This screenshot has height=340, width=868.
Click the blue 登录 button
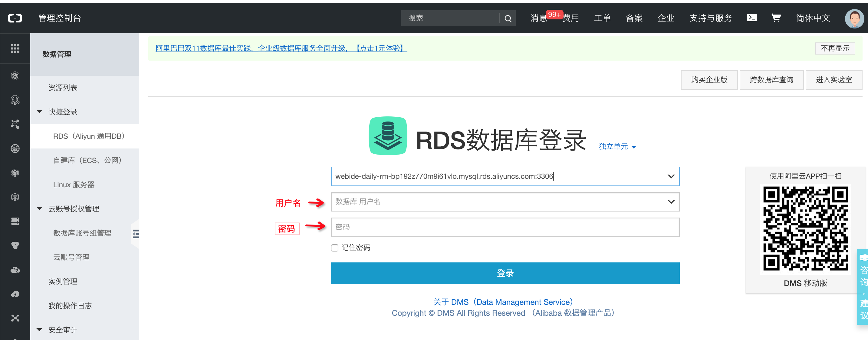[505, 273]
